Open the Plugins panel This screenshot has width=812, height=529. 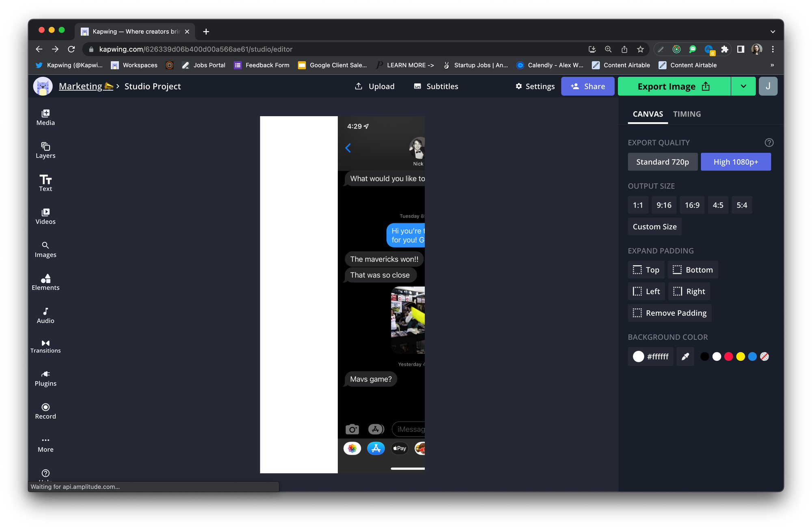click(x=45, y=378)
